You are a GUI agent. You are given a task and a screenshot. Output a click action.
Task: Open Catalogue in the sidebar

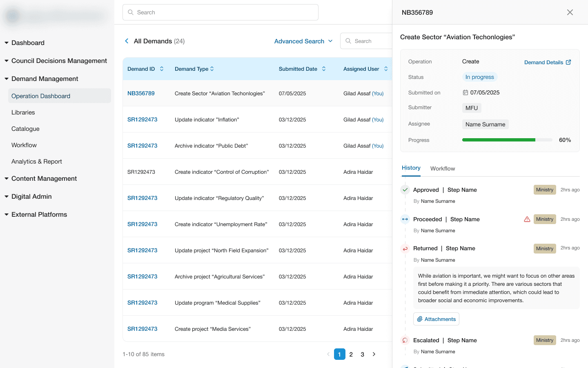point(25,128)
